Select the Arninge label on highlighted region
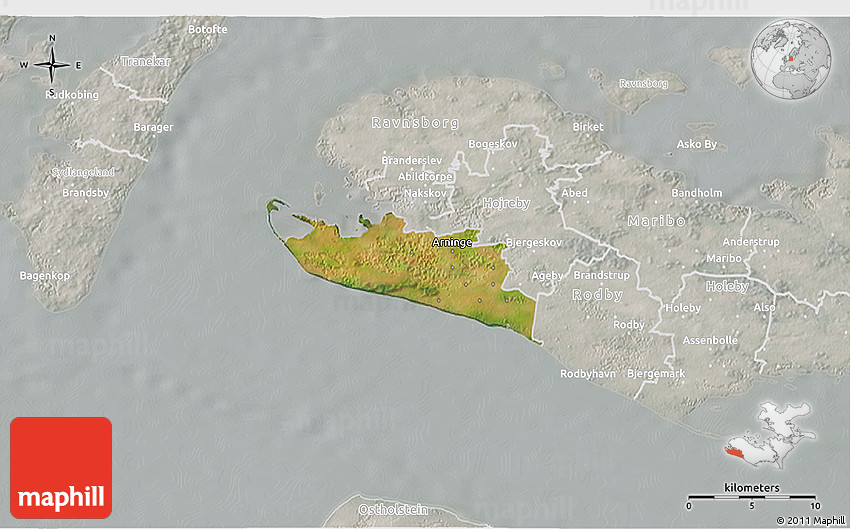Image resolution: width=850 pixels, height=529 pixels. [452, 243]
